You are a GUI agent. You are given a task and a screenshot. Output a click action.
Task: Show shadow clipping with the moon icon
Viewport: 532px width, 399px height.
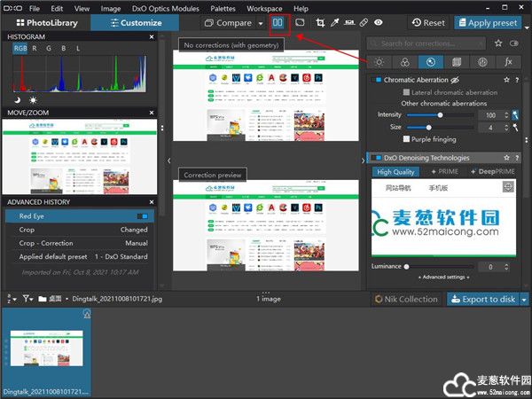(x=20, y=101)
